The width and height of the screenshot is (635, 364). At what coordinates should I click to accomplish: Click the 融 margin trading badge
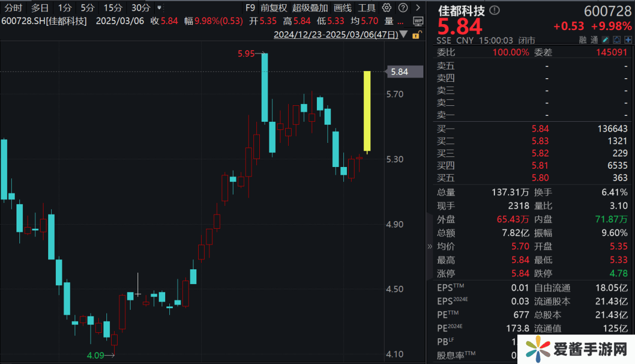[583, 40]
